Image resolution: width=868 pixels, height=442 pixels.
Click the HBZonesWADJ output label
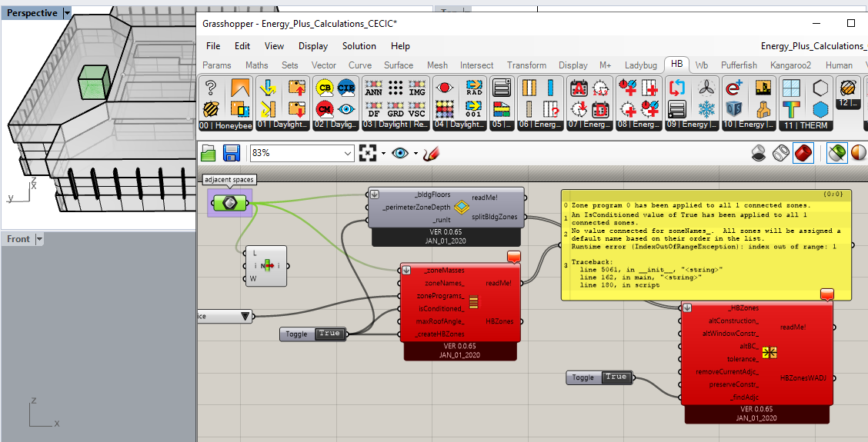(x=803, y=378)
